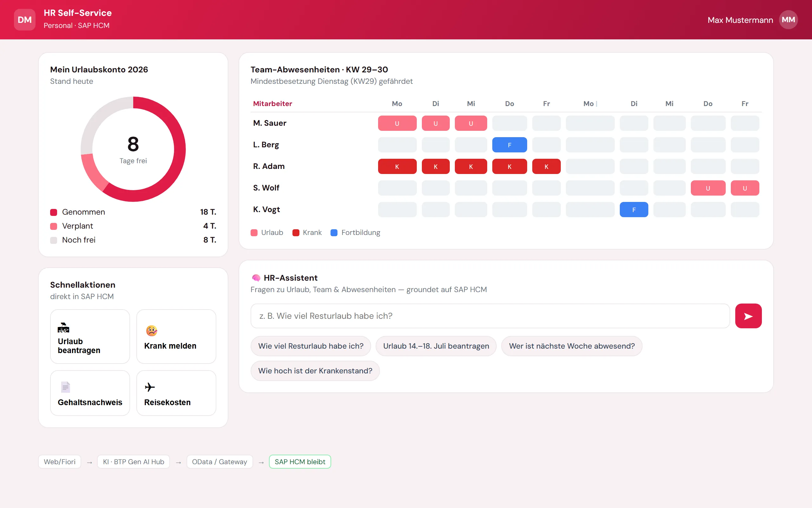Click S. Wolf's second Thursday vacation cell
Screen dimensions: 812x508
click(x=708, y=188)
